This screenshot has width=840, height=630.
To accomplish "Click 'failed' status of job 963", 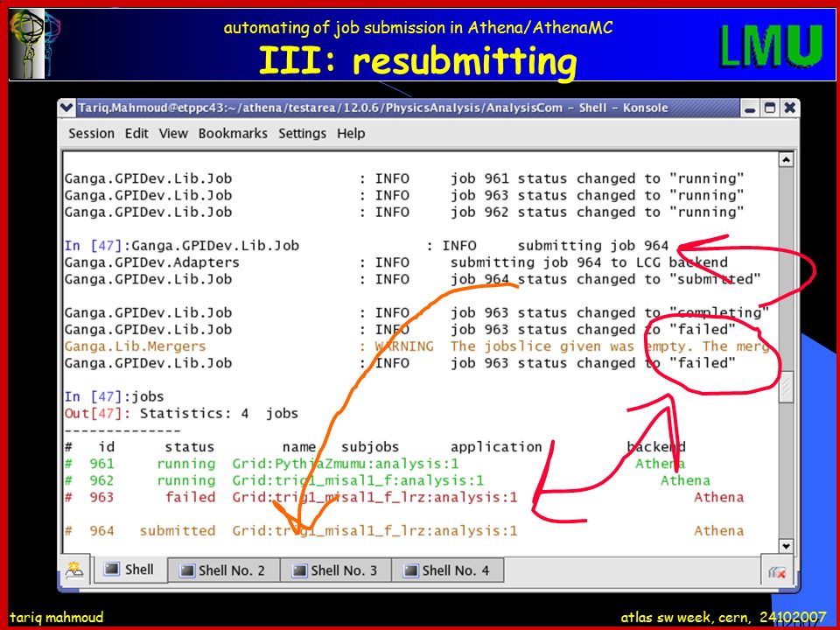I will pos(190,497).
